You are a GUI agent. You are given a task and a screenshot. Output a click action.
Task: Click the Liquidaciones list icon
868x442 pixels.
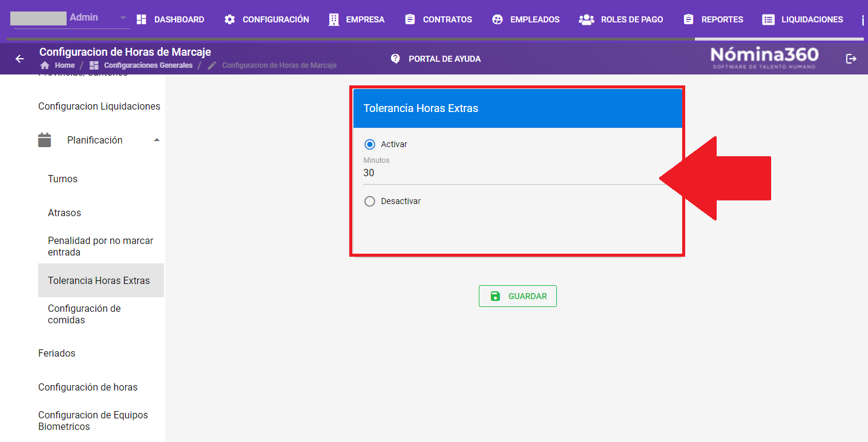(768, 19)
